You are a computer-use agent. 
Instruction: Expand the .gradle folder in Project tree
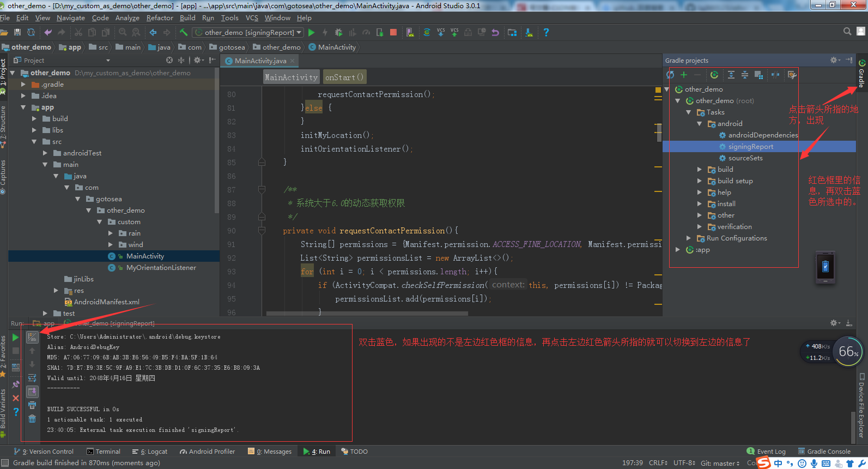pyautogui.click(x=23, y=85)
